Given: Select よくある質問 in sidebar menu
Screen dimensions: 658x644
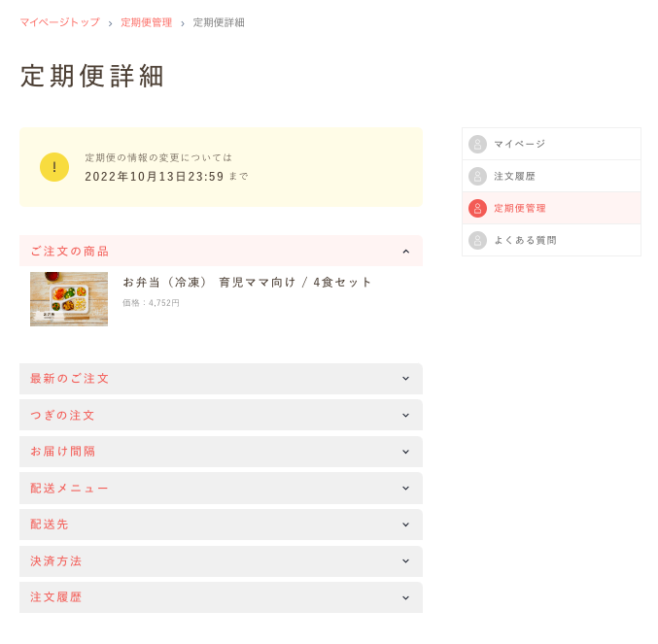Looking at the screenshot, I should pyautogui.click(x=551, y=240).
